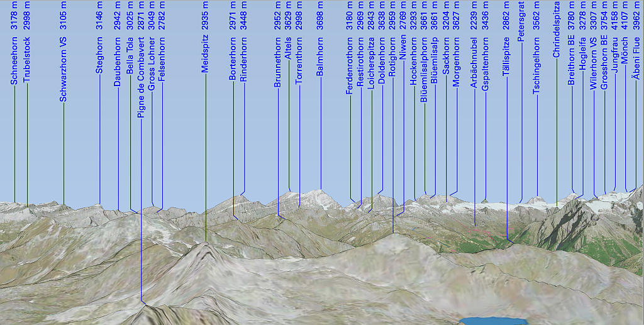Click the Schneehorn peak label

point(14,60)
